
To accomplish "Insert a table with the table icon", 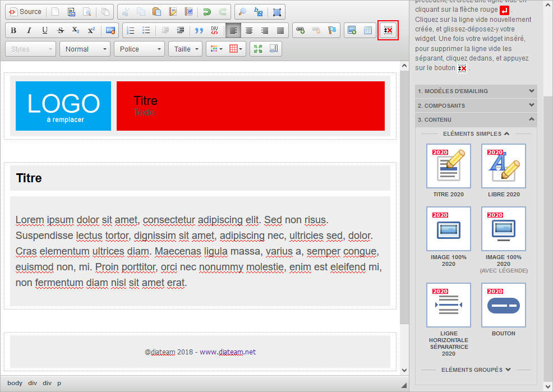I will click(x=367, y=30).
